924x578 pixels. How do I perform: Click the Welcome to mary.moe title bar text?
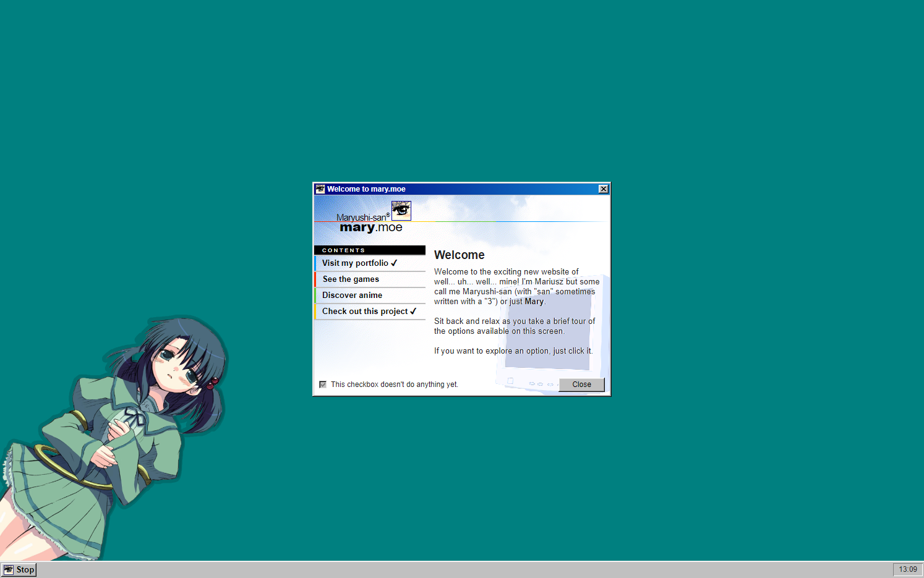(x=366, y=189)
